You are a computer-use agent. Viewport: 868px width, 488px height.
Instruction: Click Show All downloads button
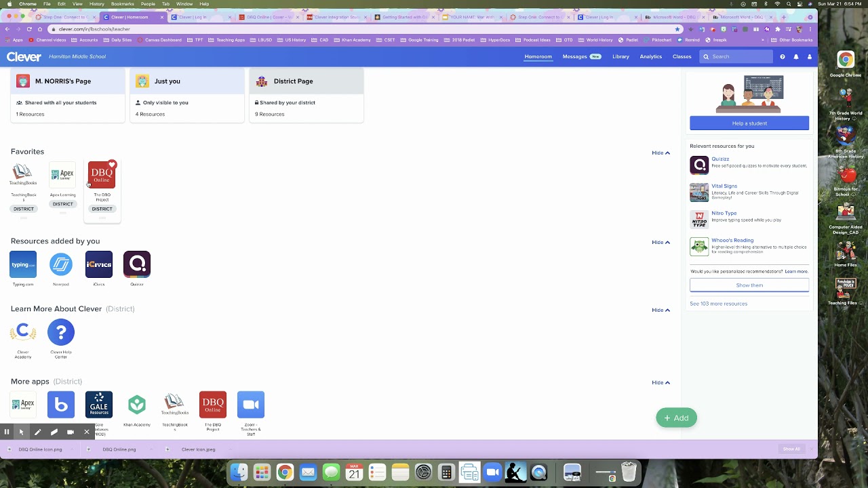[x=791, y=449]
